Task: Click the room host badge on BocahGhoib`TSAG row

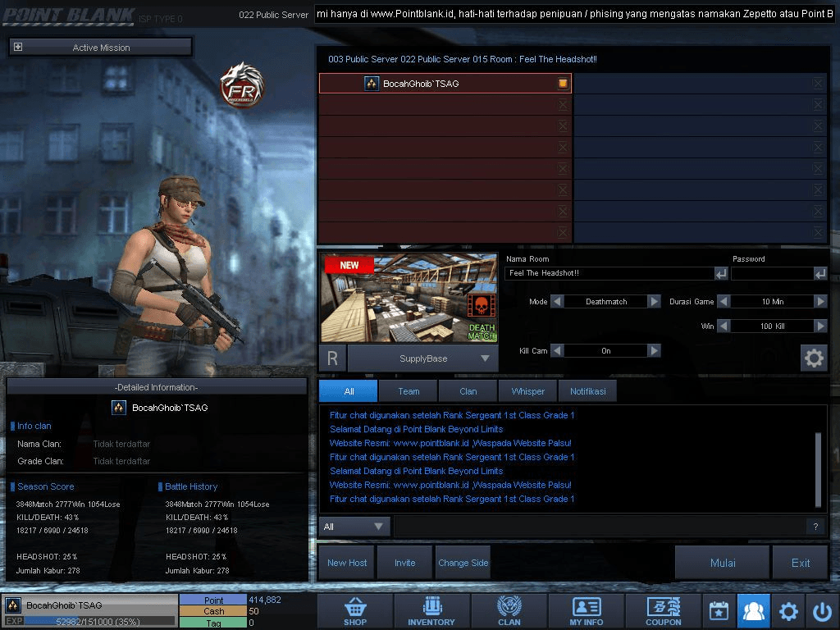Action: (563, 83)
